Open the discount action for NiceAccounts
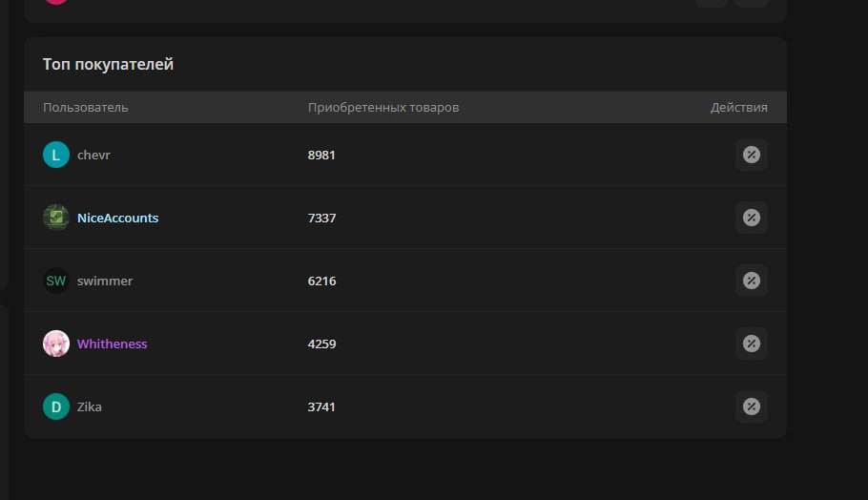Screen dimensions: 868x500 (751, 218)
